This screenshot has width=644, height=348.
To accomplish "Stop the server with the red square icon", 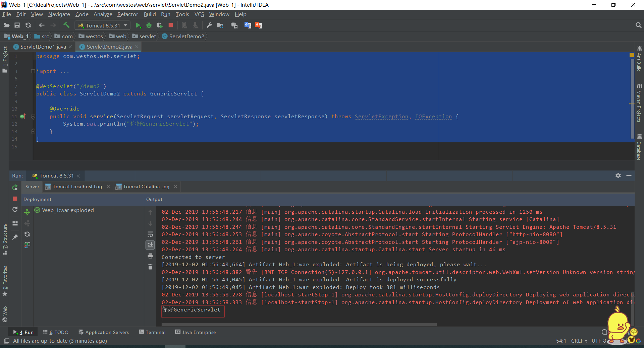I will pos(170,25).
